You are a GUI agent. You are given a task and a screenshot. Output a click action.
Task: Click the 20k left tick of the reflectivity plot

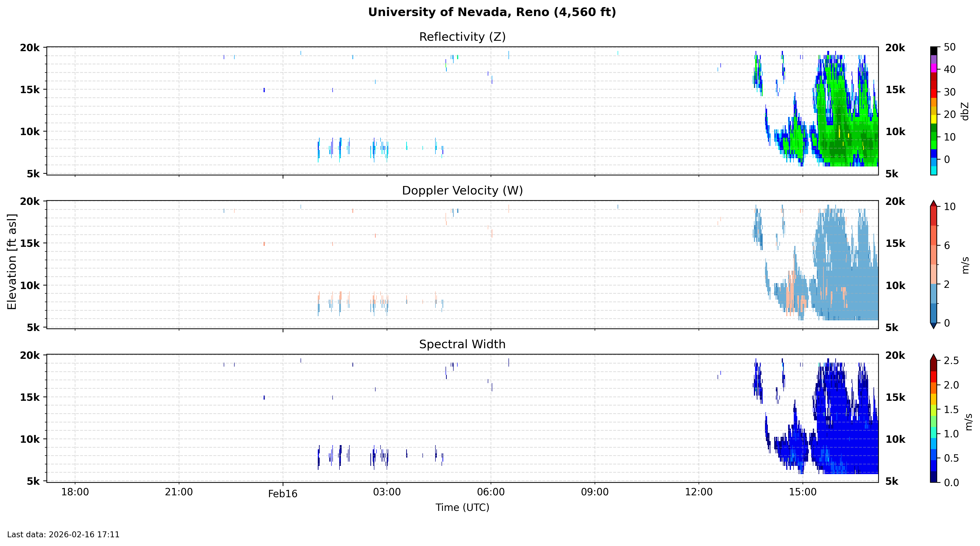click(30, 48)
